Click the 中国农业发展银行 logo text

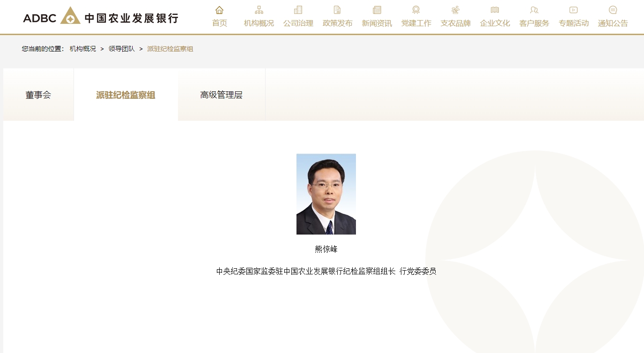click(x=132, y=18)
